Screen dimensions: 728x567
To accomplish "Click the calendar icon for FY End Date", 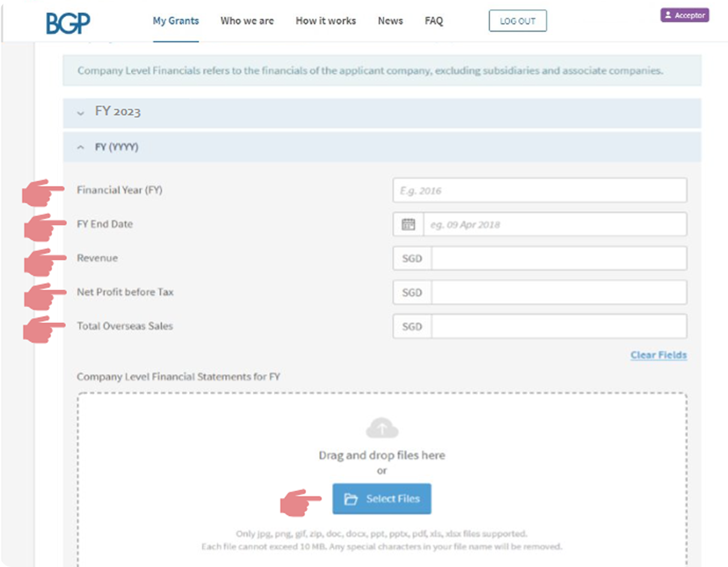I will tap(408, 224).
